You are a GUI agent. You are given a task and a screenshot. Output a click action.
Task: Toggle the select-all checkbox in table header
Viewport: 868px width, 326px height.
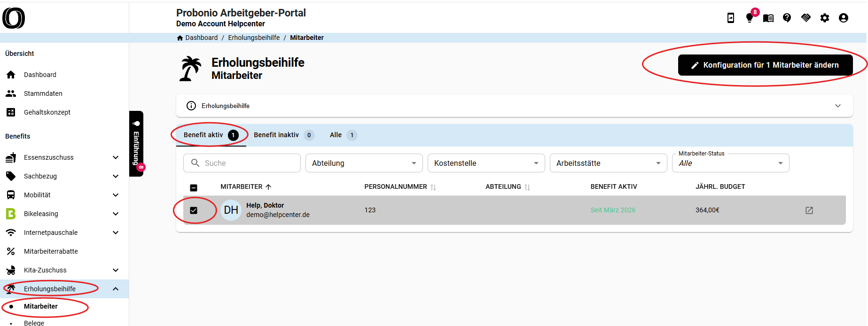click(194, 187)
